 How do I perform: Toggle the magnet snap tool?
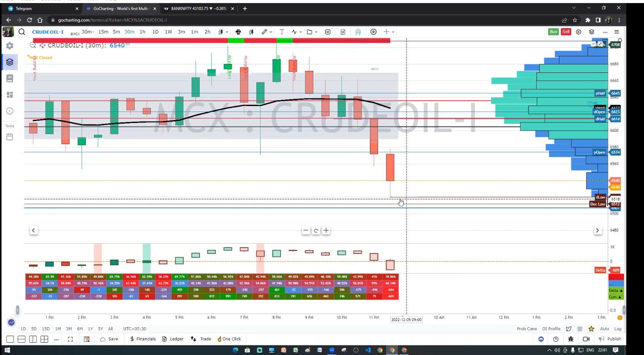(358, 32)
